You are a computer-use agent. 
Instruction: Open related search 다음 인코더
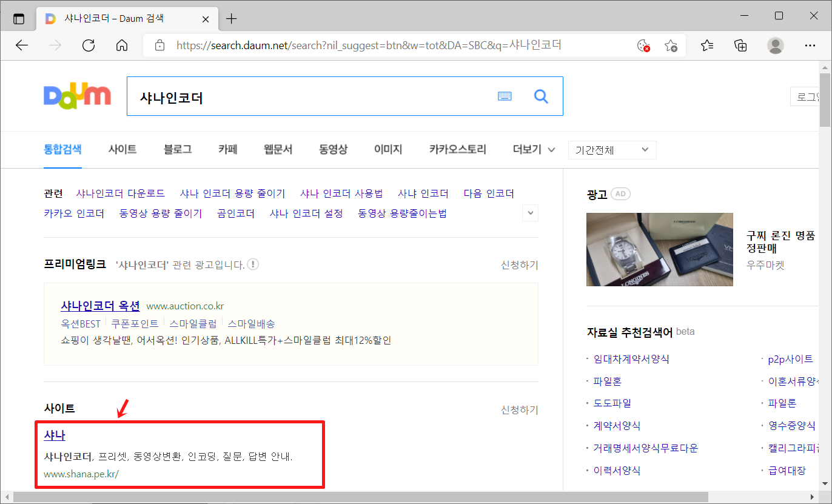[x=489, y=193]
